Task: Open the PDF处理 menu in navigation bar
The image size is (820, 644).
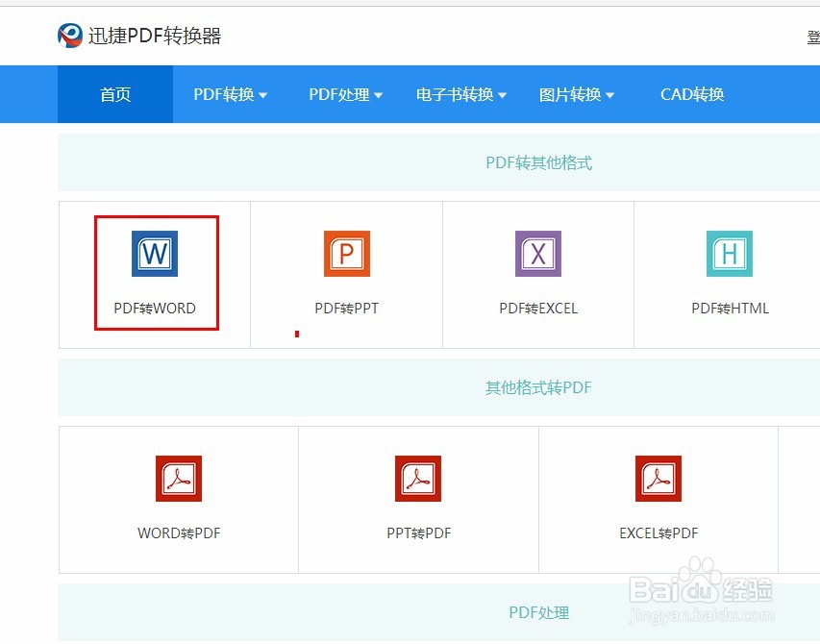Action: point(346,94)
